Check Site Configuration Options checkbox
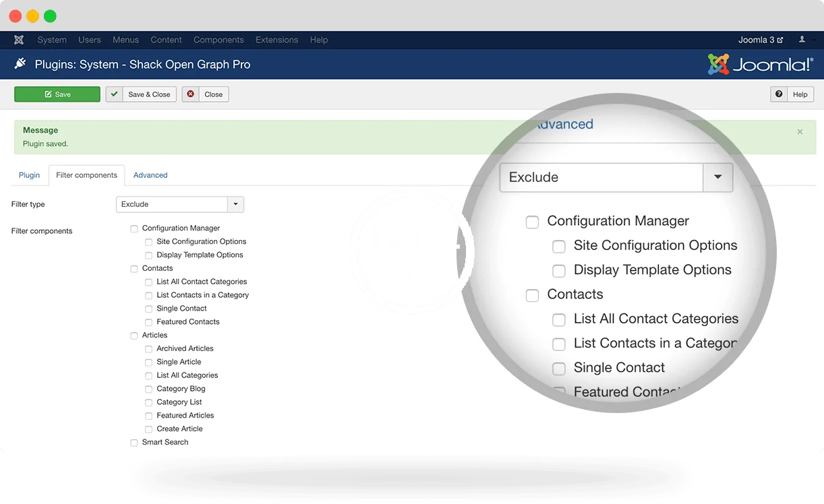 tap(149, 242)
